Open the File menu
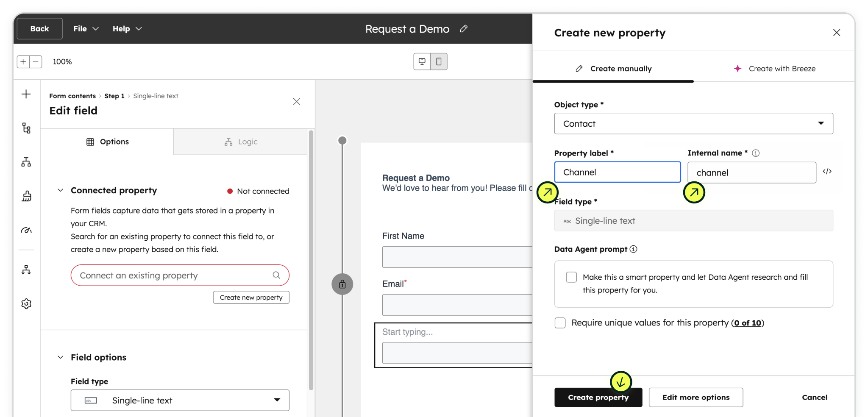Viewport: 868px width, 417px height. pos(86,28)
